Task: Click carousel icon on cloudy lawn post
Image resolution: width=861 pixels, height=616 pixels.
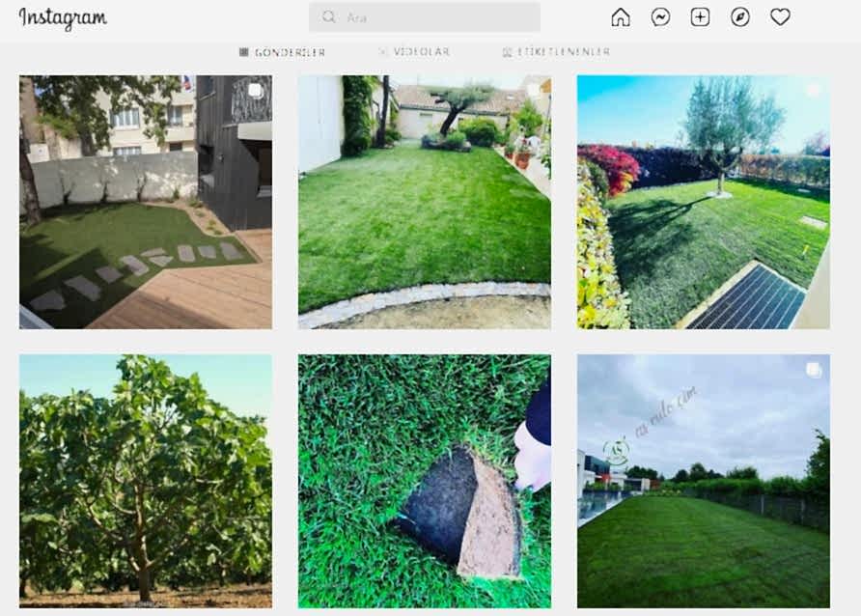Action: 813,370
